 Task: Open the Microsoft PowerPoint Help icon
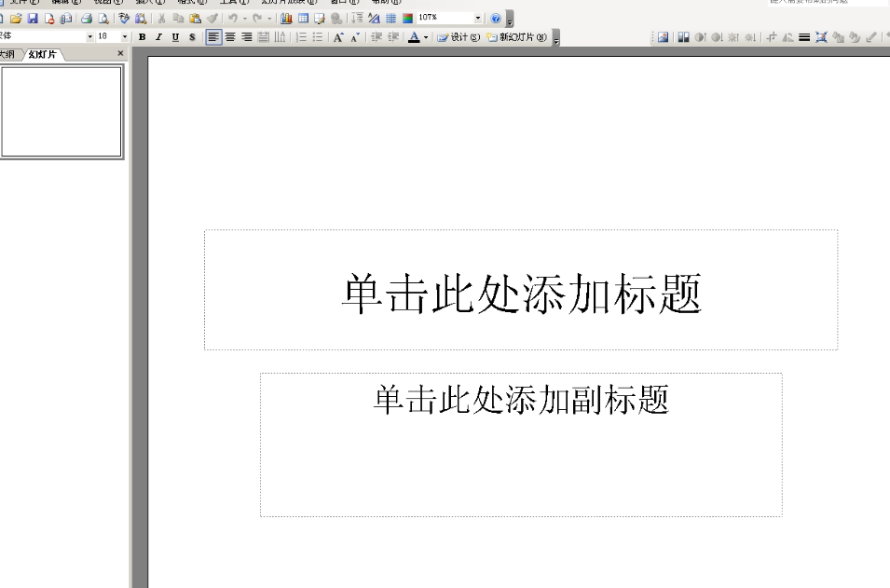click(x=496, y=19)
